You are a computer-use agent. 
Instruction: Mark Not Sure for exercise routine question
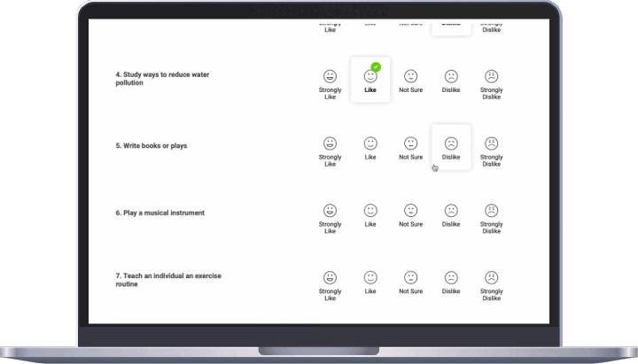pos(410,278)
